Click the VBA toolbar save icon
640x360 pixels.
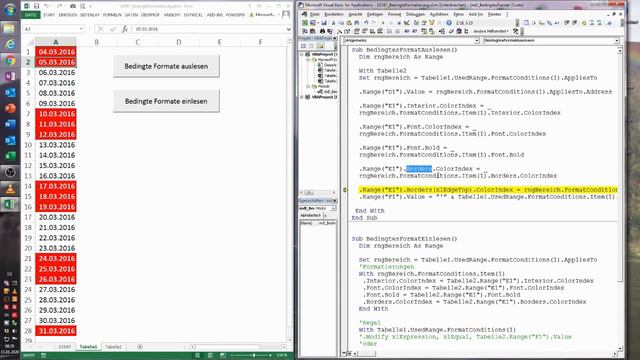(x=324, y=23)
